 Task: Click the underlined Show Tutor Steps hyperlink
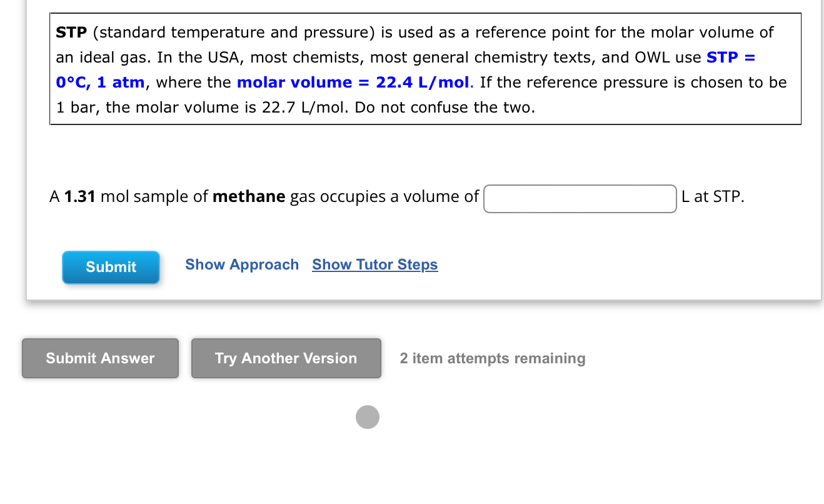pos(374,265)
